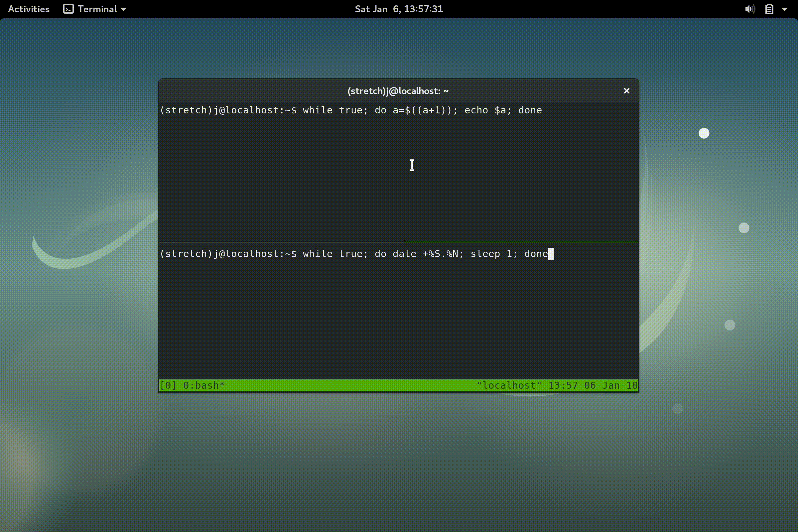Image resolution: width=798 pixels, height=532 pixels.
Task: Click the volume speaker icon
Action: click(749, 9)
